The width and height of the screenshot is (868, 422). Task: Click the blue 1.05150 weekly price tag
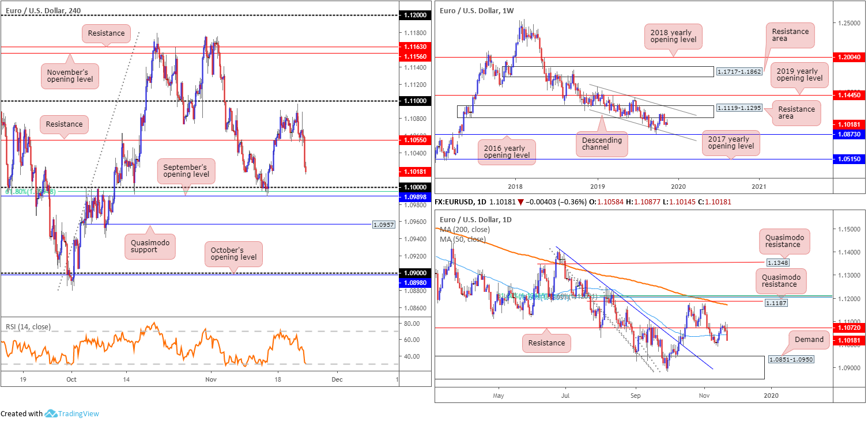click(850, 158)
